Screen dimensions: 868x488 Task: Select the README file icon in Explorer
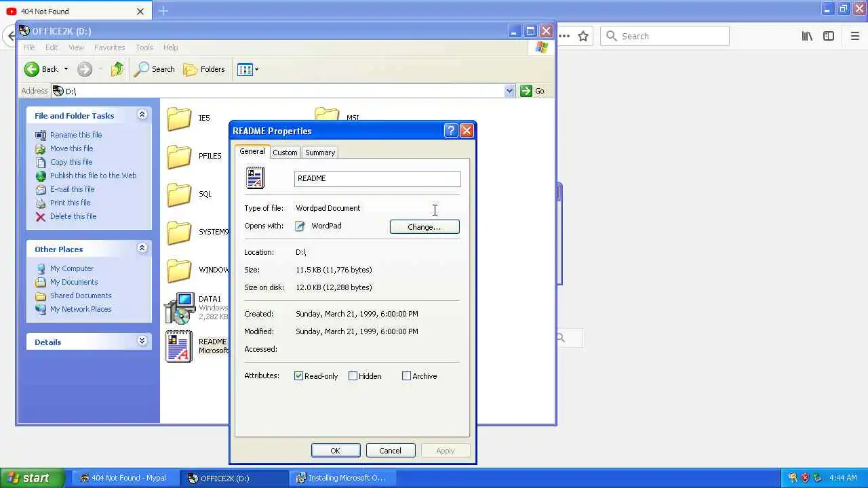(179, 346)
